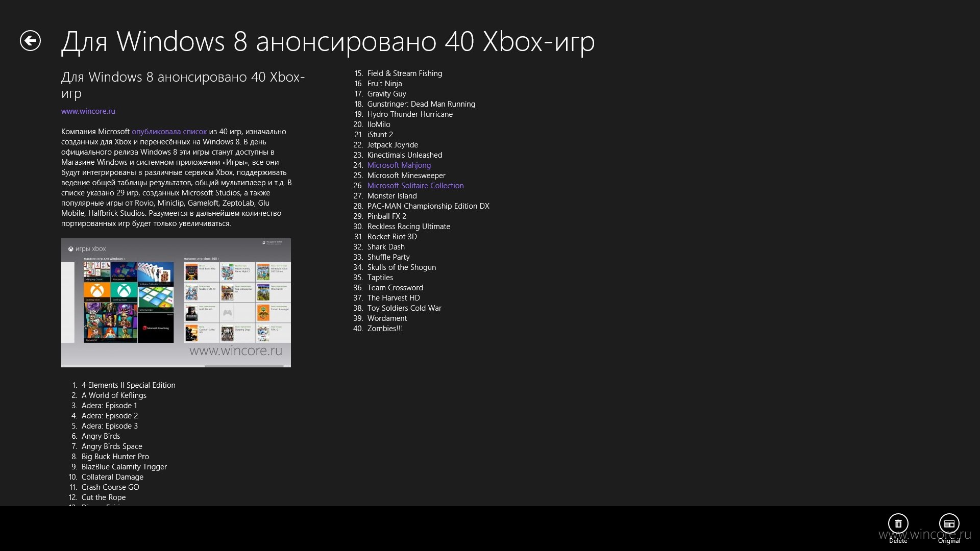Select 'Gravity Guy' entry
This screenshot has width=980, height=551.
pos(387,94)
